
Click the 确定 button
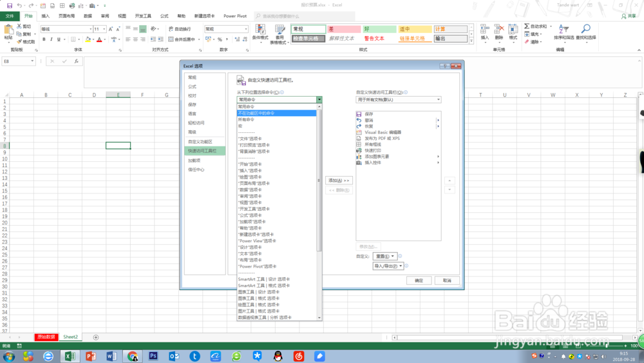tap(419, 280)
